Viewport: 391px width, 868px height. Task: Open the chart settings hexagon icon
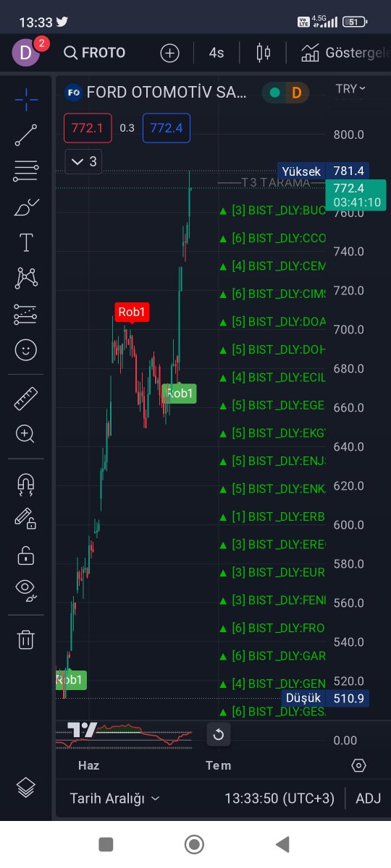(x=358, y=765)
